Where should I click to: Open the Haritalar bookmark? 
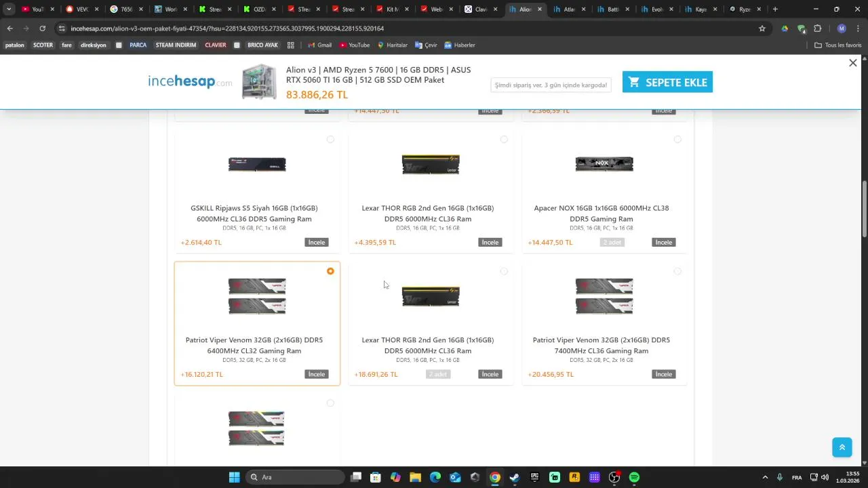coord(393,45)
